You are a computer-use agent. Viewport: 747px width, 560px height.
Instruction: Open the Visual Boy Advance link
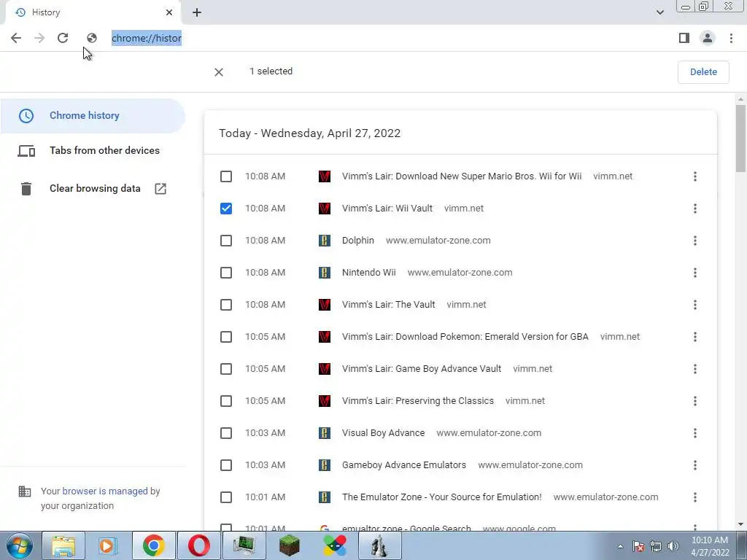click(x=383, y=433)
